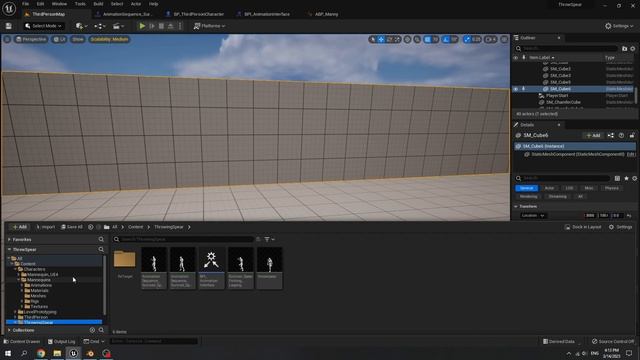Collapse the Transform section
640x360 pixels.
[516, 207]
